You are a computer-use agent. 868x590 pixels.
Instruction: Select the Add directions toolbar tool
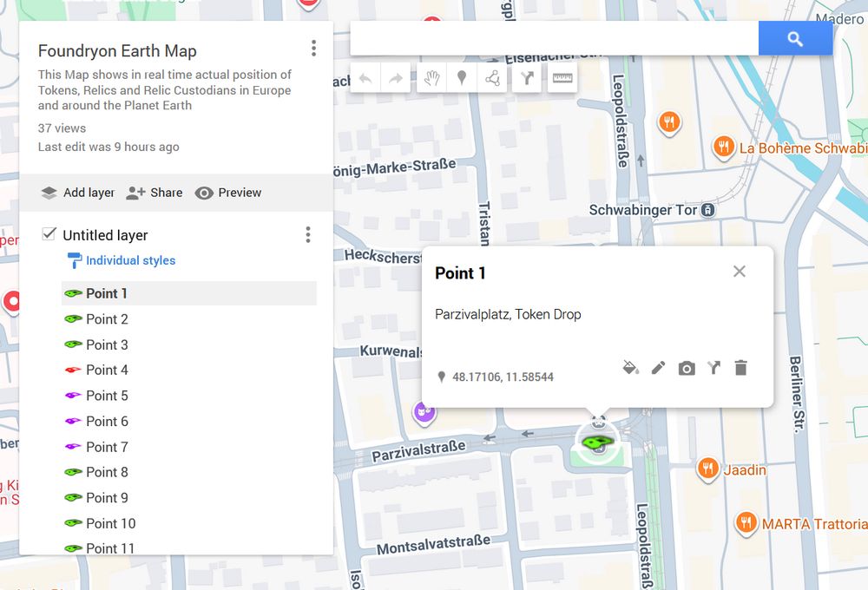527,79
